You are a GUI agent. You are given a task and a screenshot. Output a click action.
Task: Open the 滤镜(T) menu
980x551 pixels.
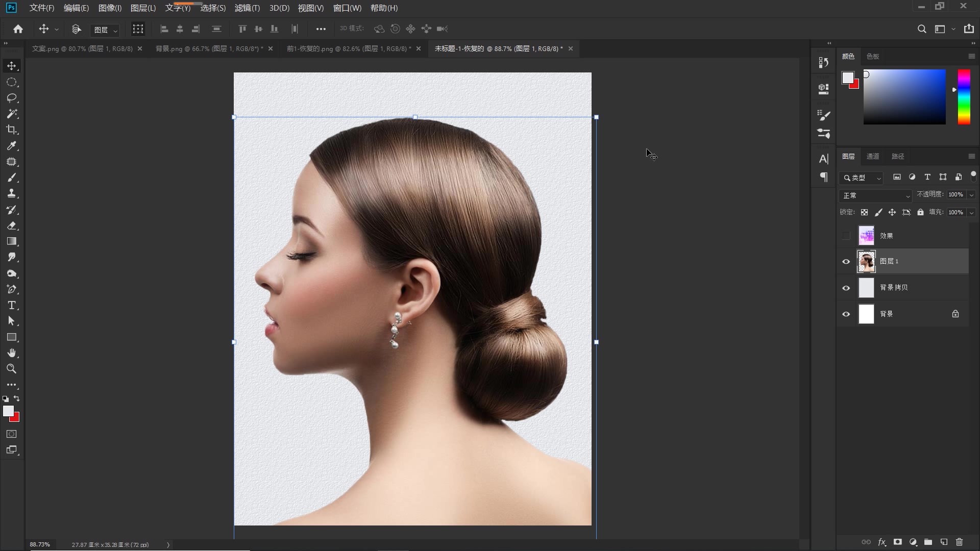click(247, 8)
